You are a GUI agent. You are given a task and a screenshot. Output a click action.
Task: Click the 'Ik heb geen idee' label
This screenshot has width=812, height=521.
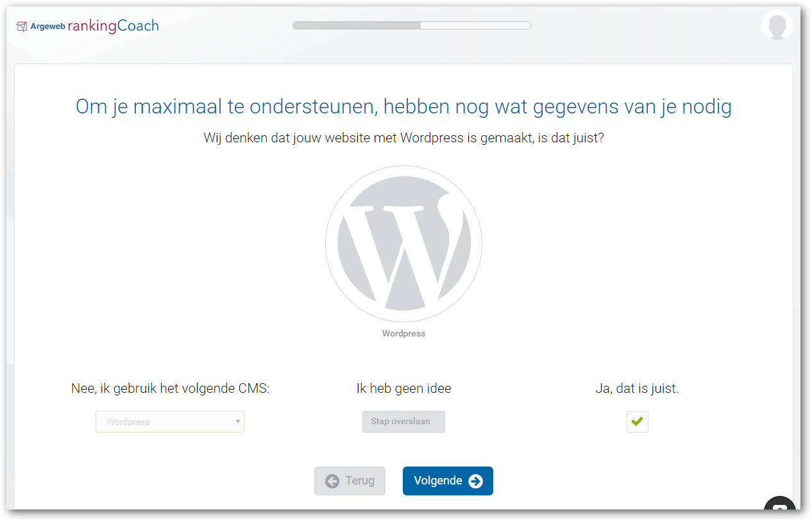point(403,388)
